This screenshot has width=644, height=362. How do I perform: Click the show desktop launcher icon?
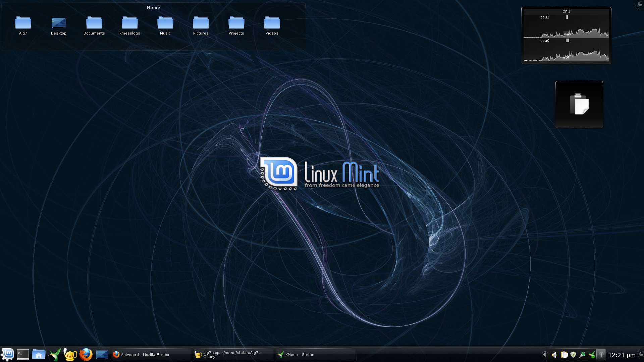[102, 354]
